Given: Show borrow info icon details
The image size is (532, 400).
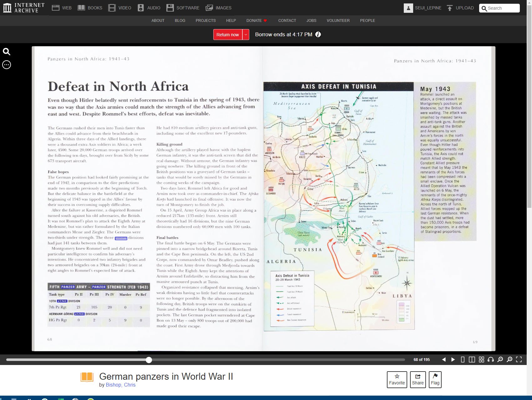Looking at the screenshot, I should pos(318,35).
